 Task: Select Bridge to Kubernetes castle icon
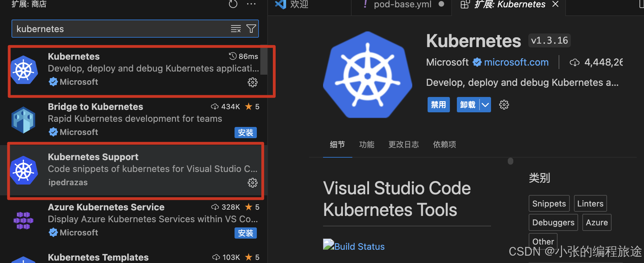[x=24, y=120]
